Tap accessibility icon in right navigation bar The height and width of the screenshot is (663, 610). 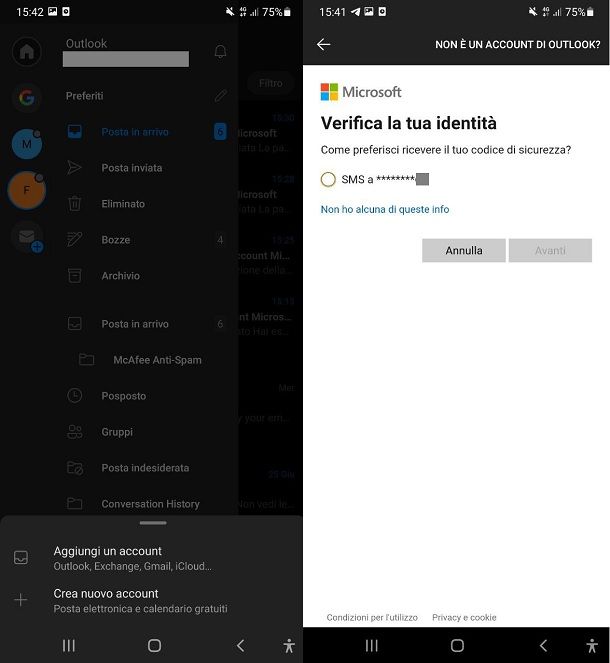coord(592,646)
